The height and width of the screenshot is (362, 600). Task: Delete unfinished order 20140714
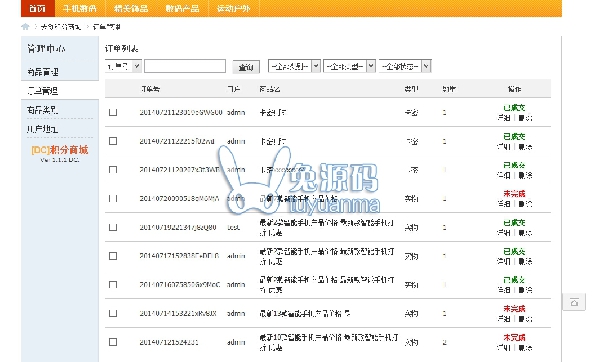[x=525, y=319]
